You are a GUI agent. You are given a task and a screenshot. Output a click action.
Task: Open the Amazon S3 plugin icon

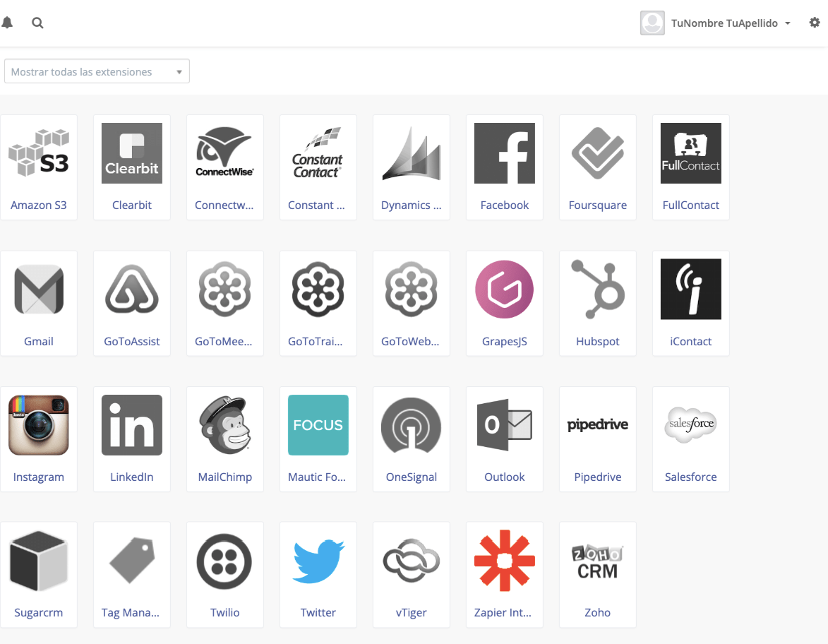click(x=39, y=153)
